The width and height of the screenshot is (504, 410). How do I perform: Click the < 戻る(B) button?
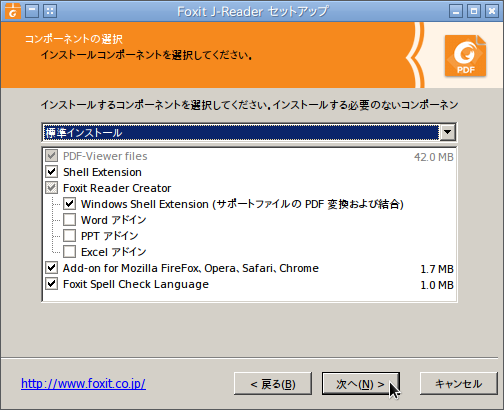pyautogui.click(x=273, y=384)
